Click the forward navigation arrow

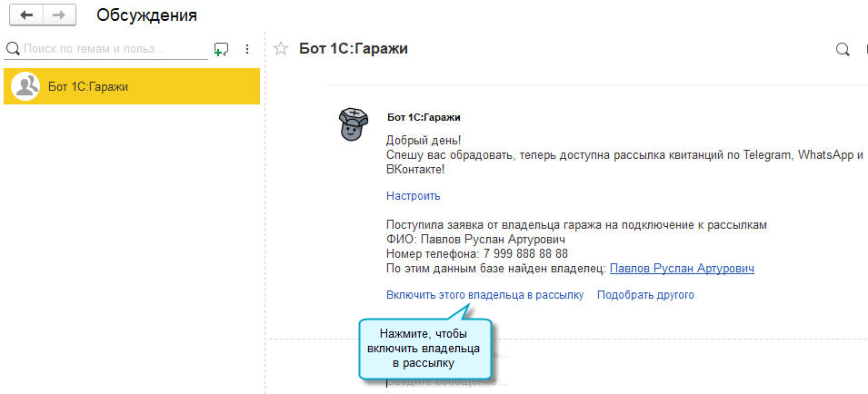pos(59,15)
